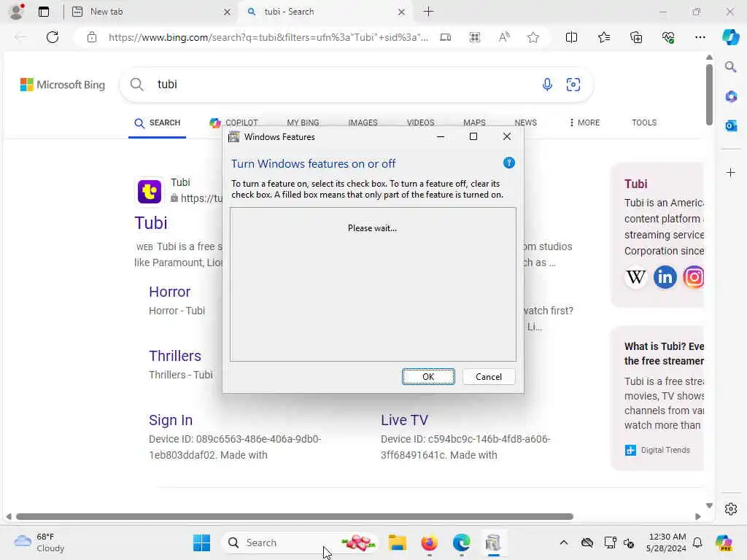Open the Microsoft 365 sidebar icon
The width and height of the screenshot is (747, 560).
pyautogui.click(x=731, y=97)
